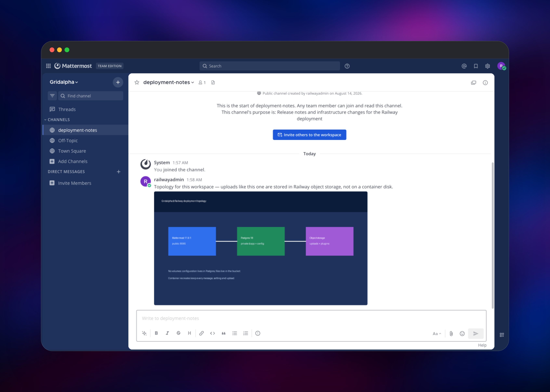Image resolution: width=550 pixels, height=392 pixels.
Task: Open saved messages bookmark icon
Action: pos(476,66)
